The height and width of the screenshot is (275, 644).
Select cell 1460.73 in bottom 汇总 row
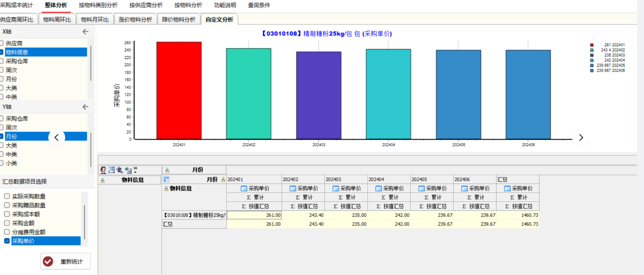(518, 224)
